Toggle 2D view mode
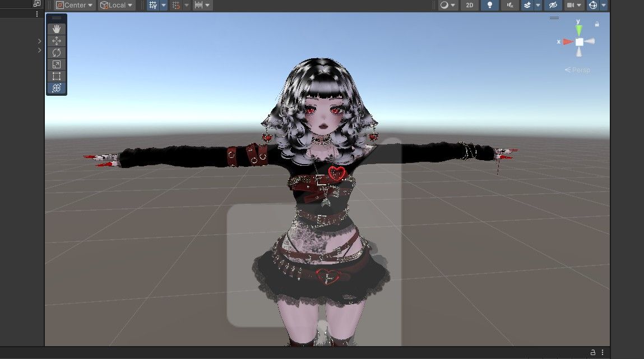The image size is (644, 359). coord(470,6)
